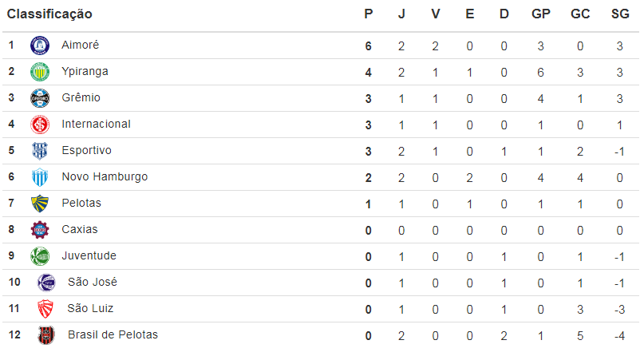
Task: Open the Novo Hamburgo team link
Action: [x=104, y=176]
